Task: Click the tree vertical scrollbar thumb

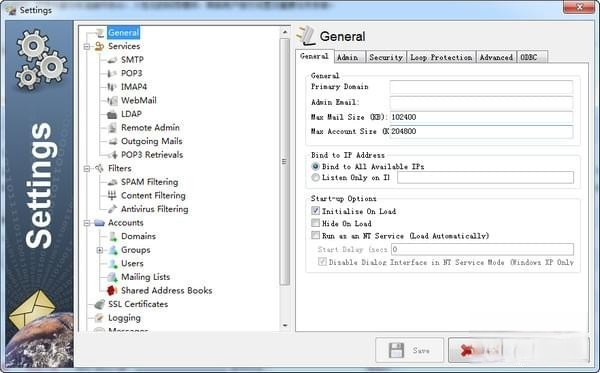Action: (x=285, y=162)
